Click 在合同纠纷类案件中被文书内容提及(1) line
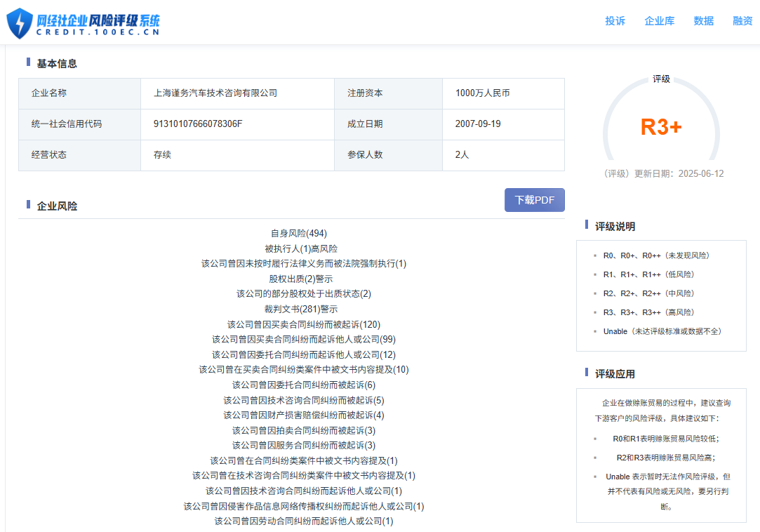The height and width of the screenshot is (532, 760). [304, 460]
